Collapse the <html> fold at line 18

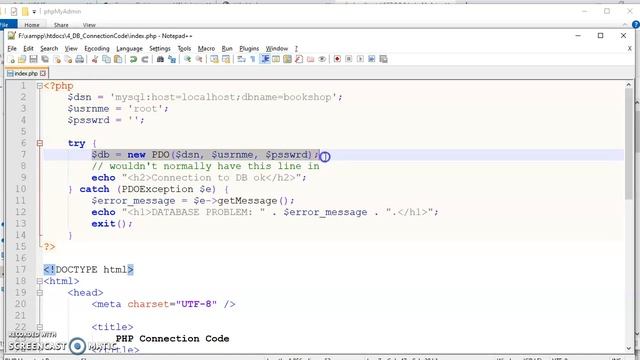tap(40, 281)
